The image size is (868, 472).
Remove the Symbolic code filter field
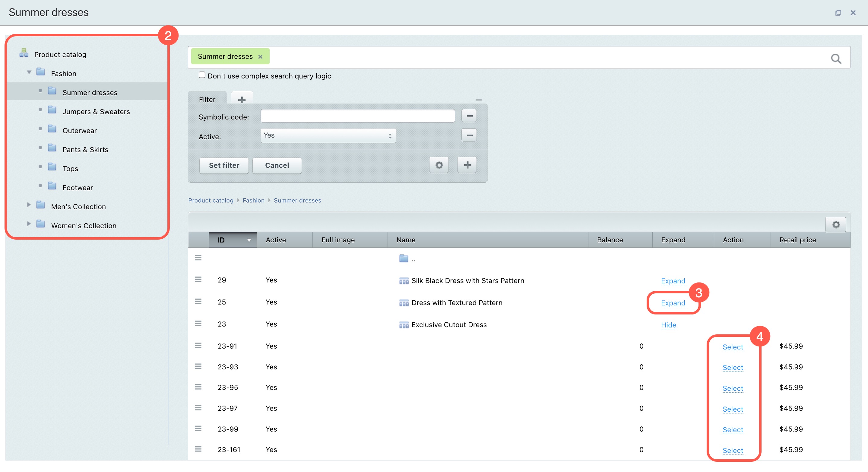click(469, 116)
